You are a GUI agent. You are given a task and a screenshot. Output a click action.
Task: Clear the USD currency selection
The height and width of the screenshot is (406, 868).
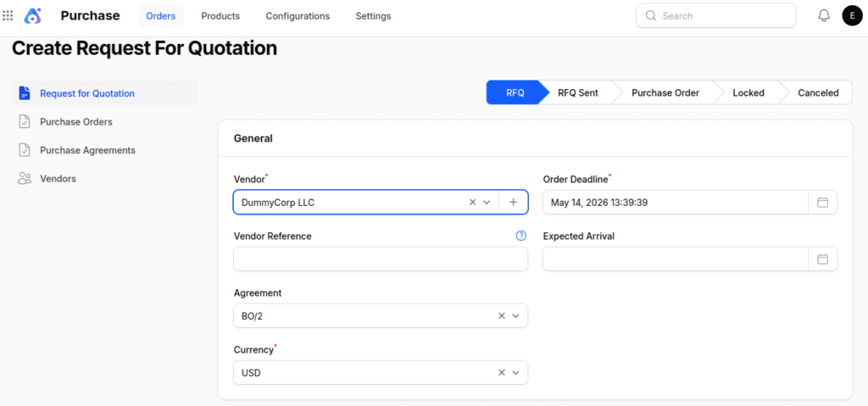click(x=502, y=373)
